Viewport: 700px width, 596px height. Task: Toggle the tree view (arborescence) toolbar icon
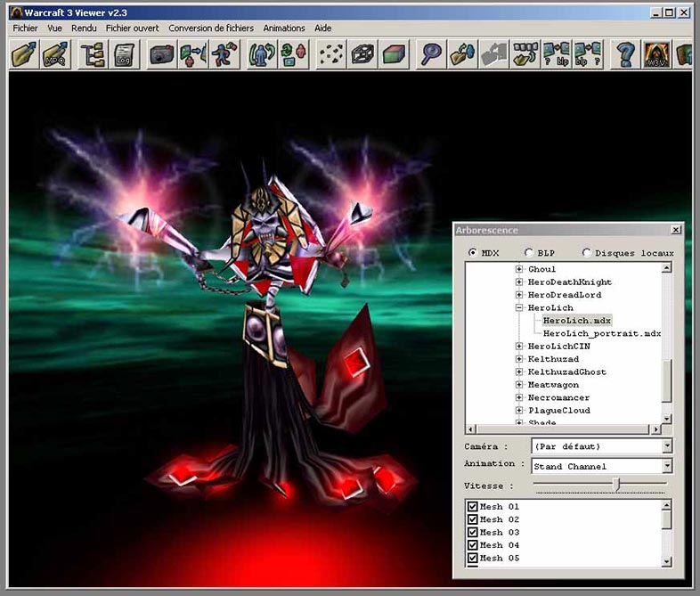93,54
